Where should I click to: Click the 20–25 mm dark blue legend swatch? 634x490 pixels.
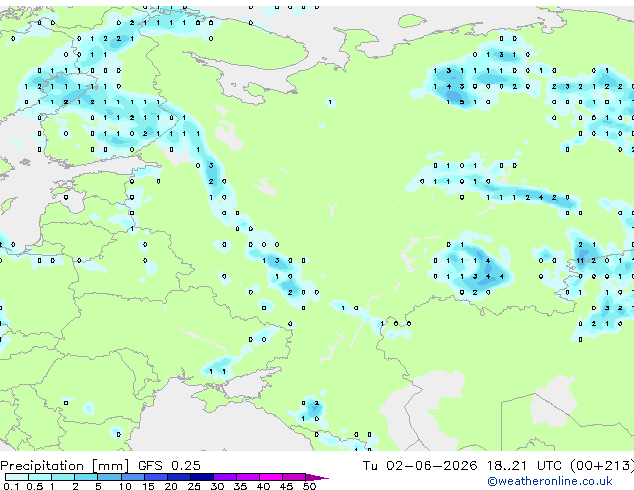[x=178, y=477]
